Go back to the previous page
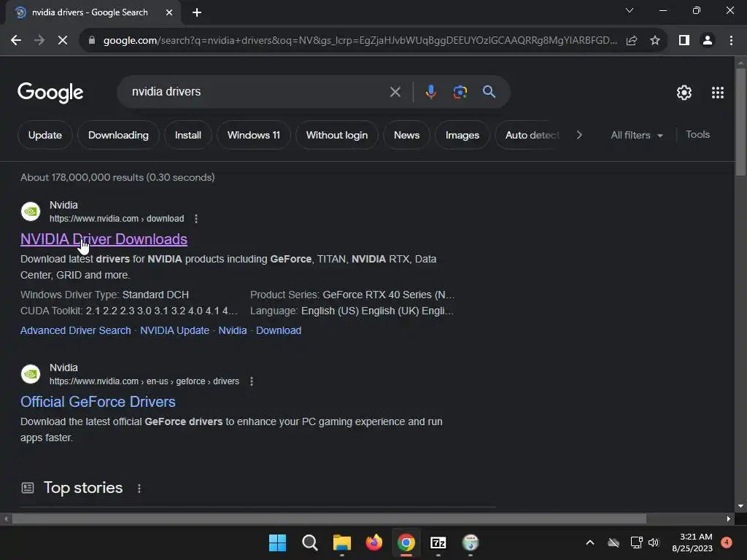Viewport: 747px width, 560px height. pos(16,41)
